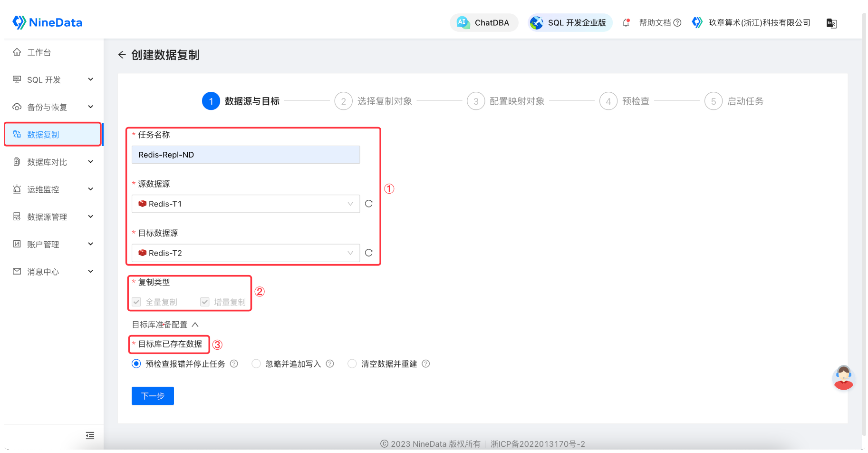Click the 浙ICP备2022013170号-2 footer link

(538, 443)
